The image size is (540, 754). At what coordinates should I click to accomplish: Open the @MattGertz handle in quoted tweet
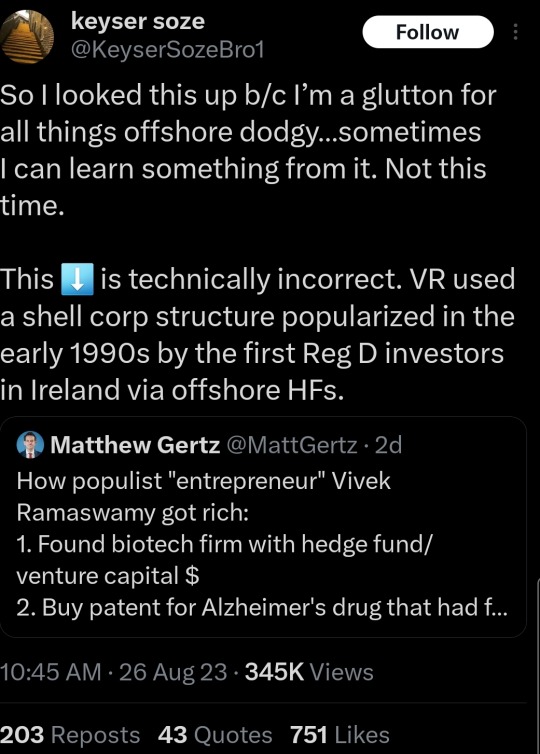pyautogui.click(x=291, y=445)
